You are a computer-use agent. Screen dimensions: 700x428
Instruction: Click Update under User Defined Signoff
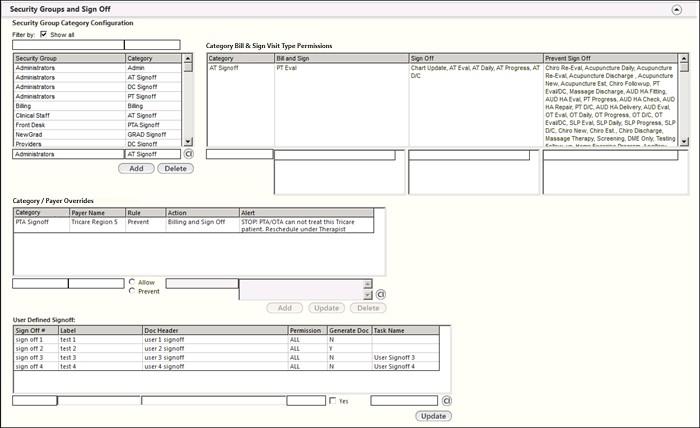(x=433, y=416)
